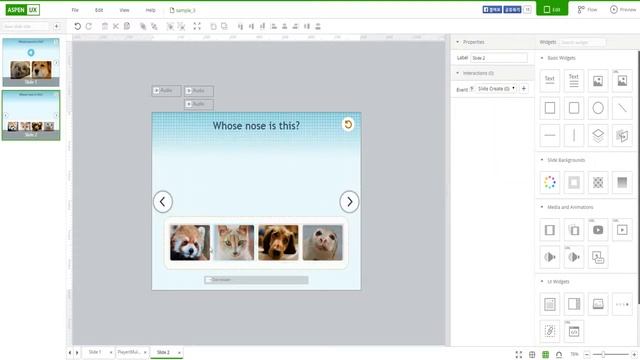The image size is (640, 360).
Task: Add a single-line Text widget
Action: coord(550,80)
